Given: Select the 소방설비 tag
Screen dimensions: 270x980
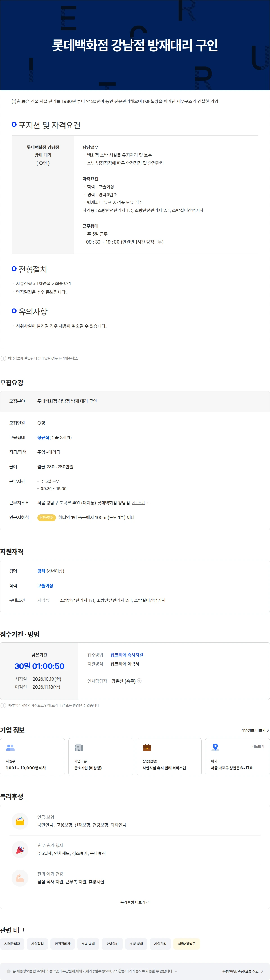Looking at the screenshot, I should (112, 943).
